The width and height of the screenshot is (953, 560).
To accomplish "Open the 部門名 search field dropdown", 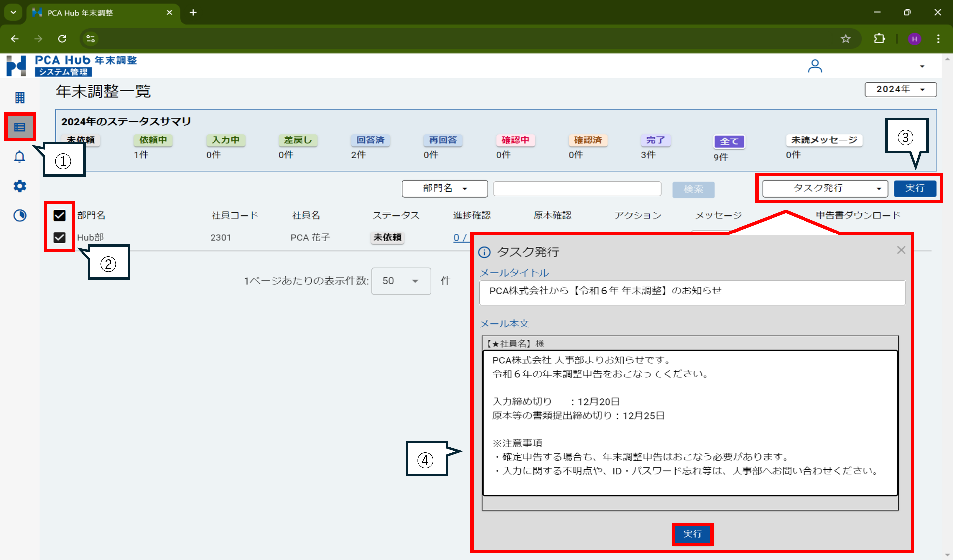I will (x=445, y=188).
